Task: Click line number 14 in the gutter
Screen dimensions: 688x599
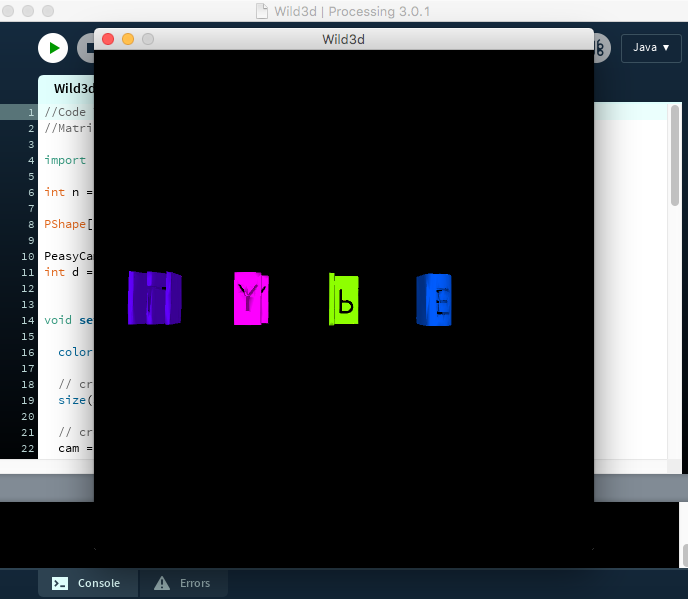Action: tap(31, 320)
